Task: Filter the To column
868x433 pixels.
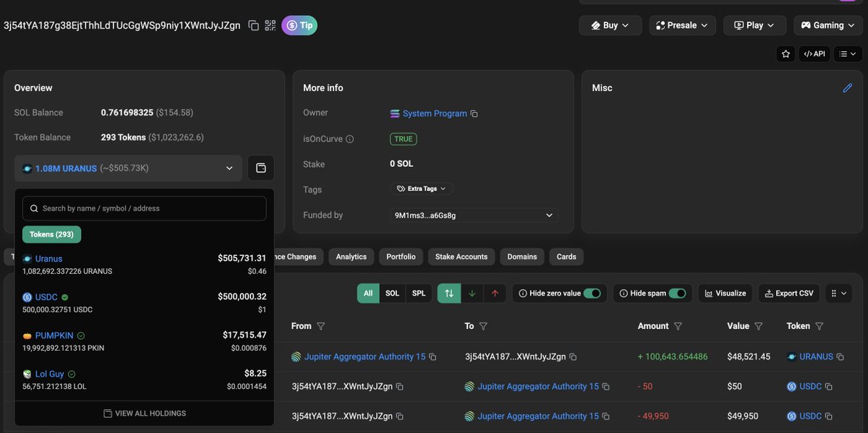Action: click(483, 327)
